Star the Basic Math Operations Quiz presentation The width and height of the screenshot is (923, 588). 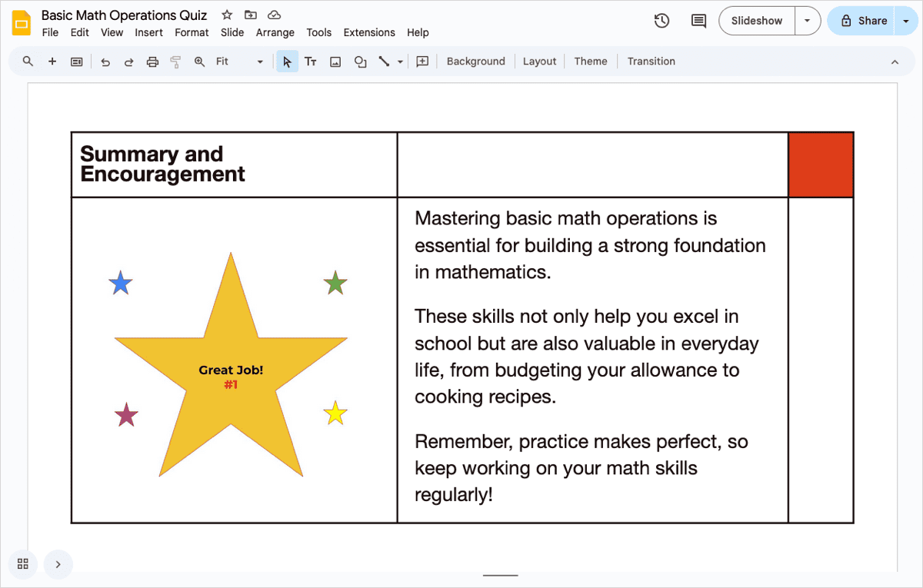[x=227, y=15]
